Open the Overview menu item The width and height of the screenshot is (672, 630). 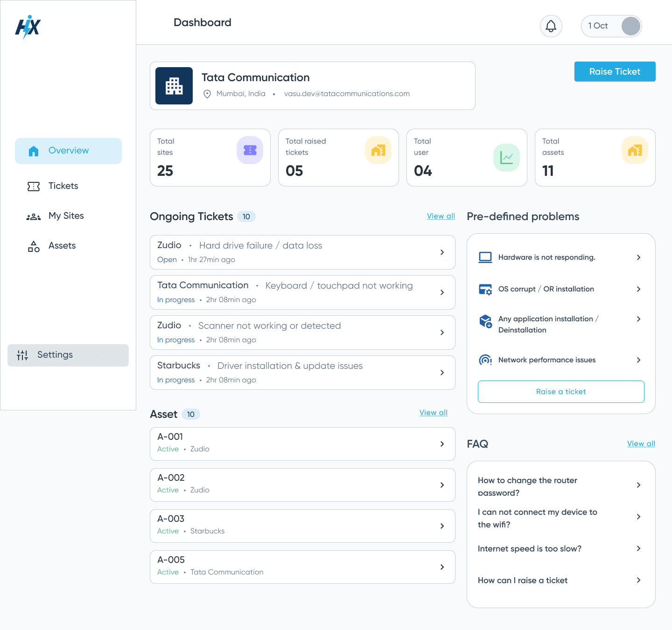point(68,151)
